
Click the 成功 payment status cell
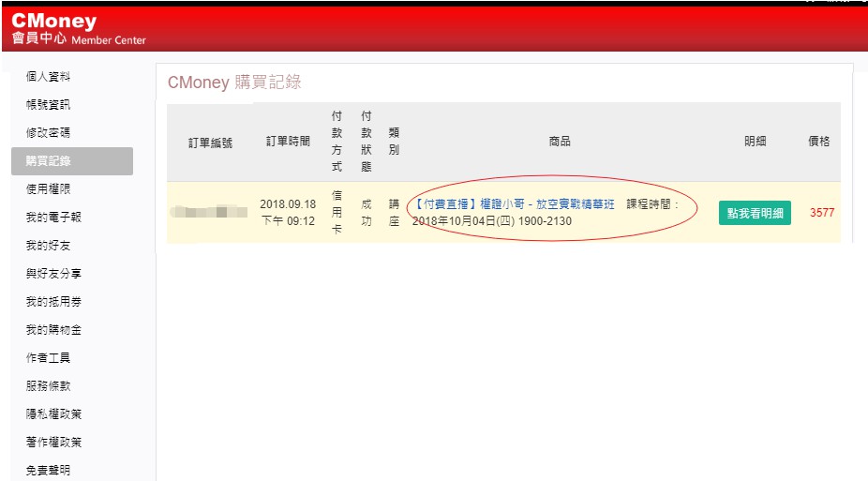point(366,213)
